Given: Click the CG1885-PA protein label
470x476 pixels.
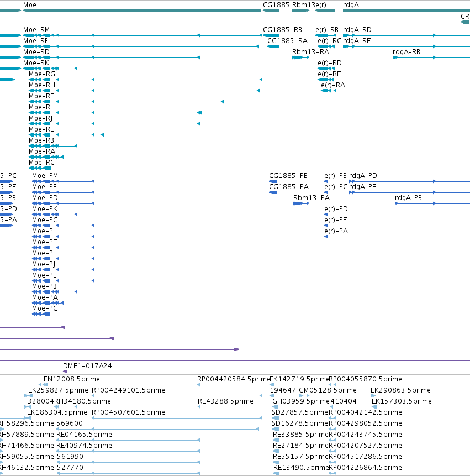Looking at the screenshot, I should [x=289, y=187].
